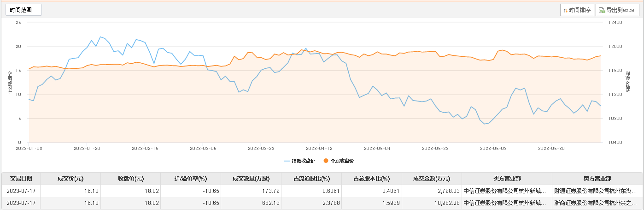Sort by 折/溢价率(%) column header

(191, 179)
